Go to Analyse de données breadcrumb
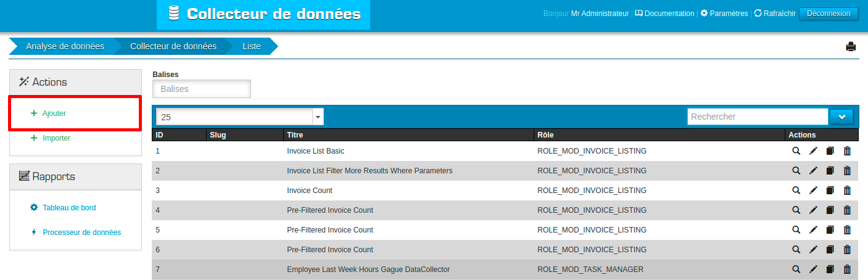Image resolution: width=868 pixels, height=280 pixels. coord(65,46)
